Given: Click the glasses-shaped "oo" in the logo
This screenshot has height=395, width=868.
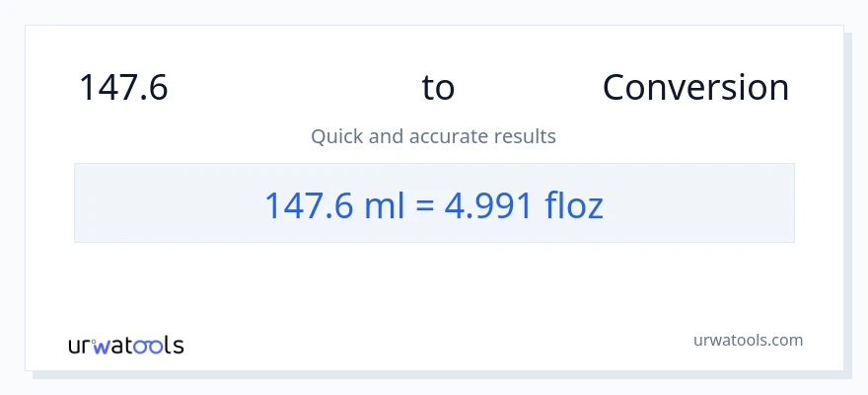Looking at the screenshot, I should click(149, 346).
